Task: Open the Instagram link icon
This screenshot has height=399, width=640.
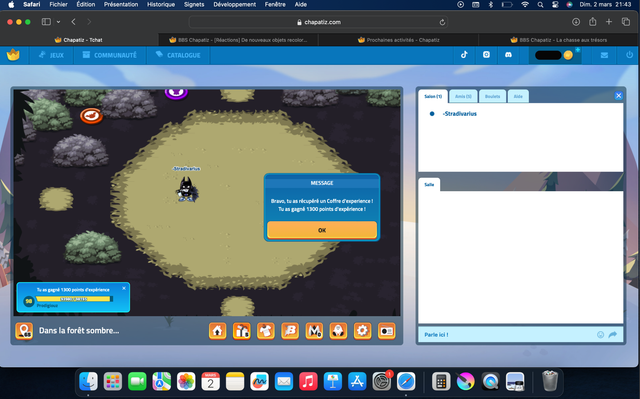Action: 486,55
